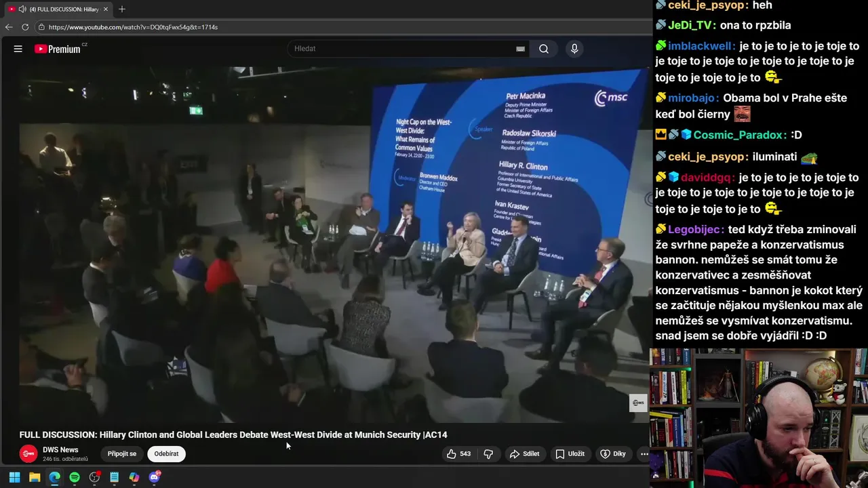Viewport: 868px width, 488px height.
Task: Dislike the video with thumbs down
Action: click(x=488, y=454)
